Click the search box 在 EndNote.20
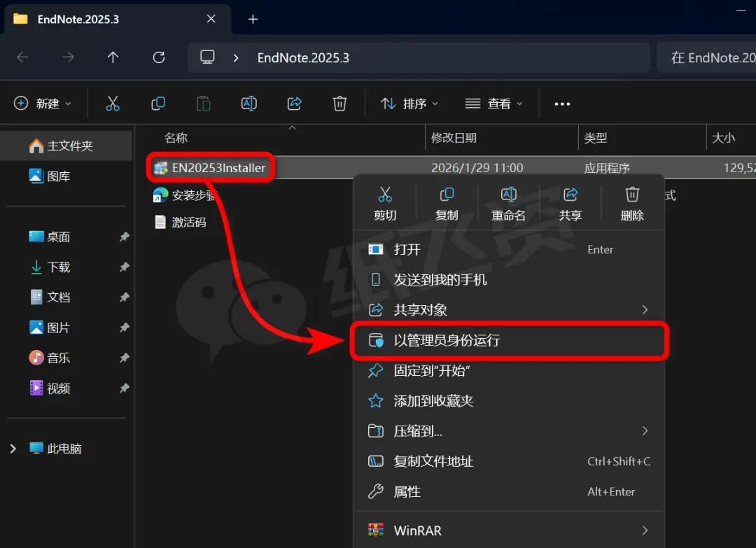Screen dimensions: 756x548 click(x=707, y=58)
